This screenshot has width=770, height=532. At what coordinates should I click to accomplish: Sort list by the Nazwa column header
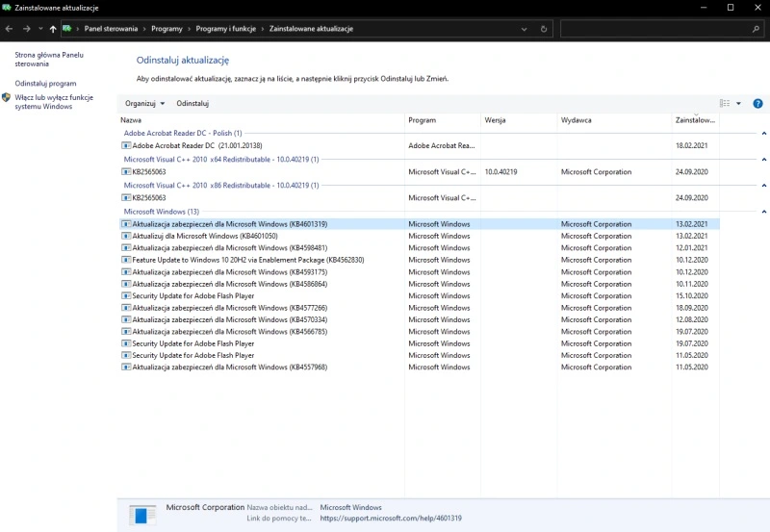point(131,120)
